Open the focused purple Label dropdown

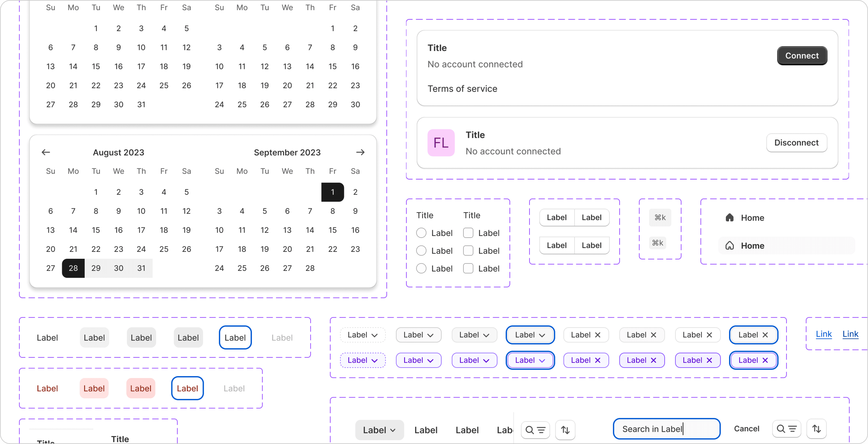(x=530, y=360)
